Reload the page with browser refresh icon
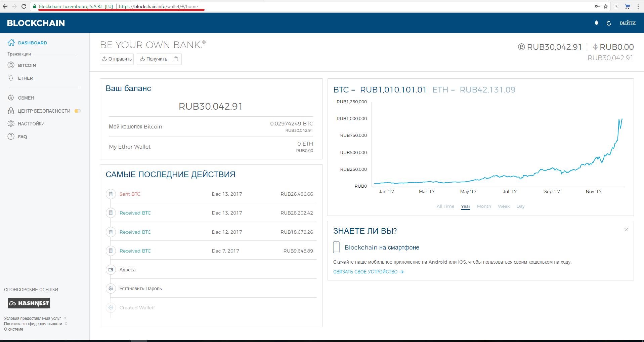 (24, 6)
